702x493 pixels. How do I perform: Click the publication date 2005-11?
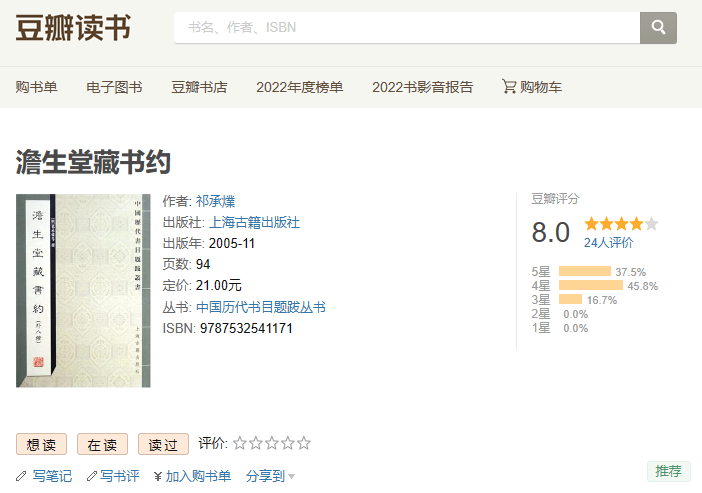click(x=232, y=244)
